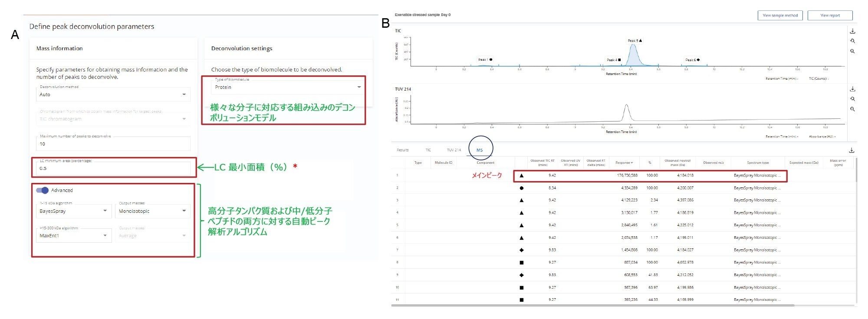Click the Observed TIC RT column header

pos(542,163)
